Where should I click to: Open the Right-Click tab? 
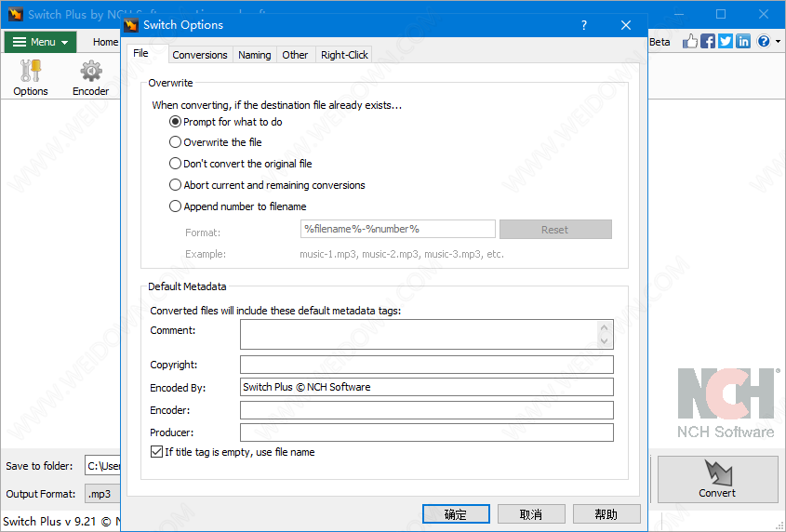tap(344, 55)
